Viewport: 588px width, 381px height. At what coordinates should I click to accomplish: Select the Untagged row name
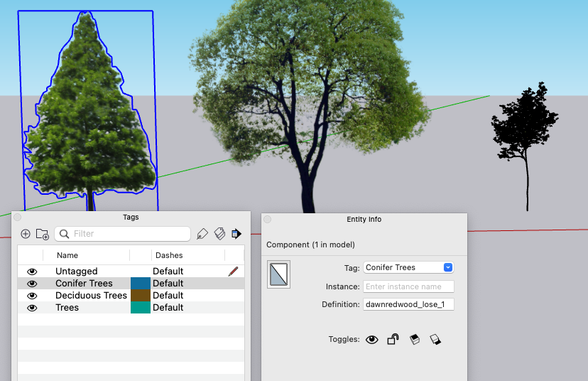(x=77, y=271)
